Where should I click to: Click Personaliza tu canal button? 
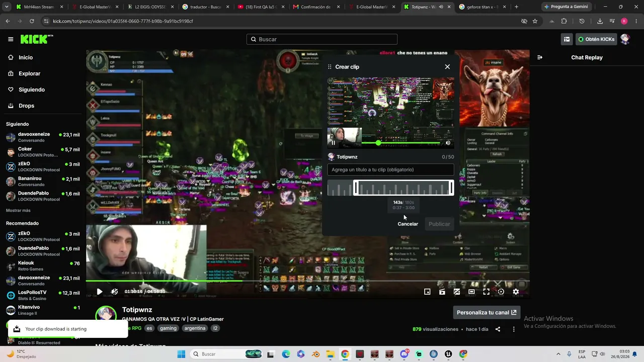487,312
